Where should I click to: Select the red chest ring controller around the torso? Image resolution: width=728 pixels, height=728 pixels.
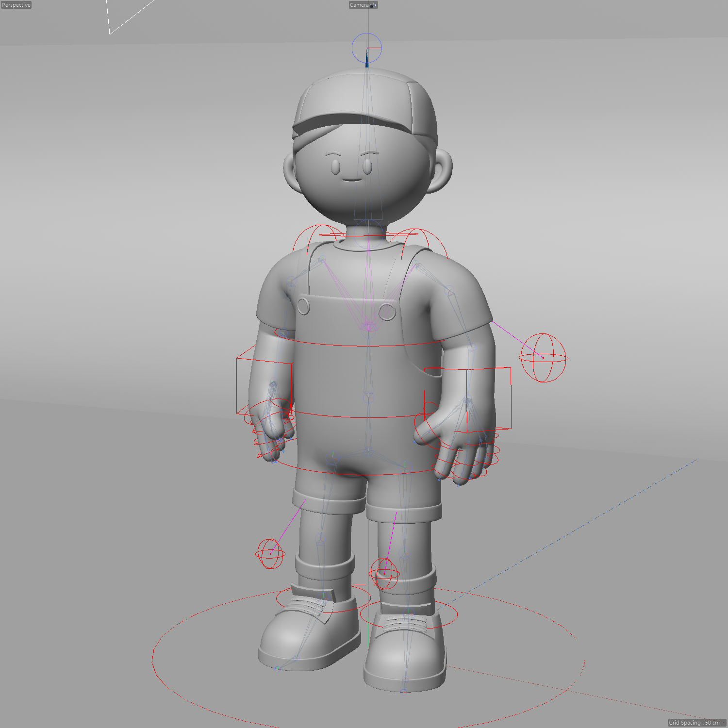(359, 345)
